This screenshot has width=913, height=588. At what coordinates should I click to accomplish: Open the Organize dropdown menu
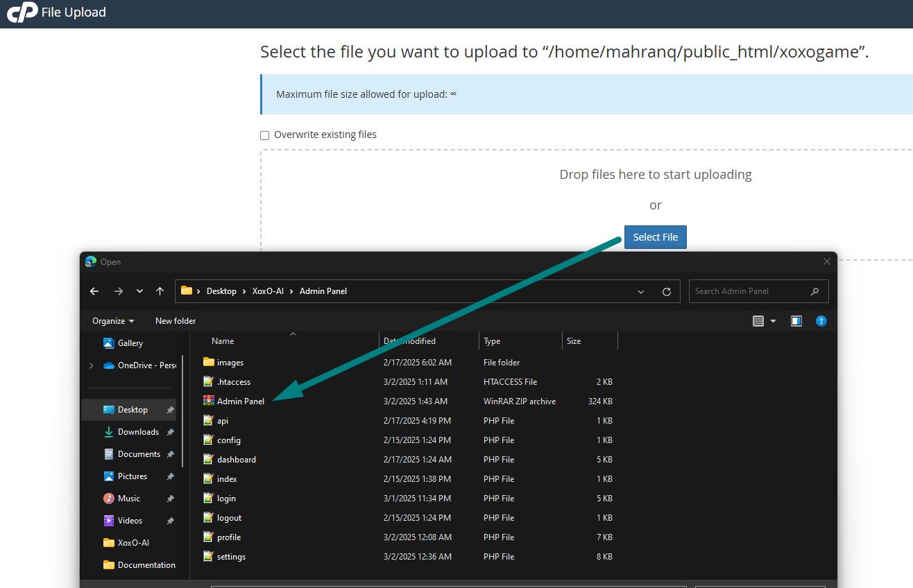point(113,321)
